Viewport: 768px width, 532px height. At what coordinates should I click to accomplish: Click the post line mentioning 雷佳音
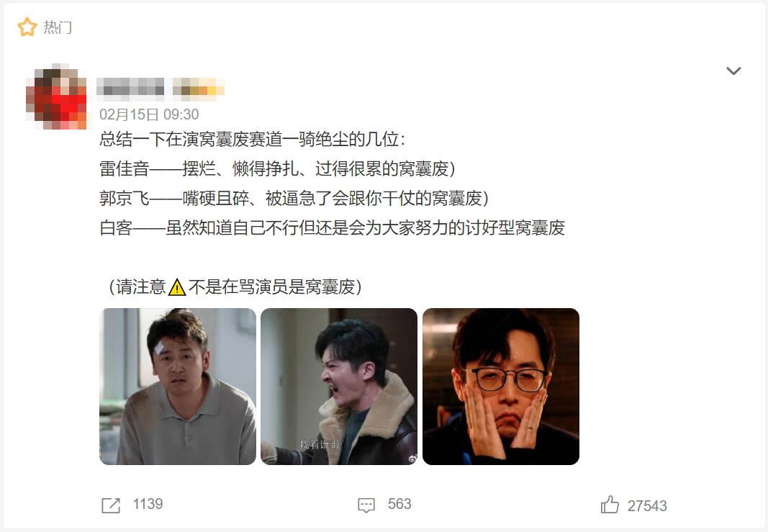pos(277,169)
